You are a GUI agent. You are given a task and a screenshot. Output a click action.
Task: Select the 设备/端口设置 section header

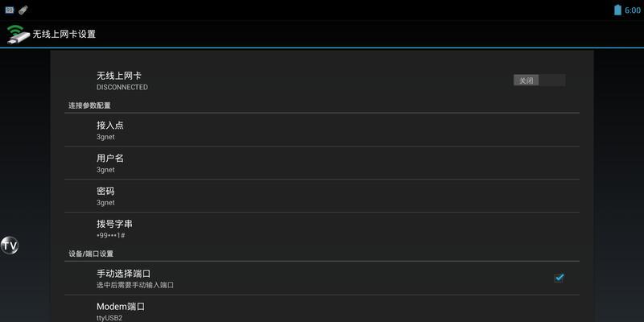pyautogui.click(x=91, y=254)
